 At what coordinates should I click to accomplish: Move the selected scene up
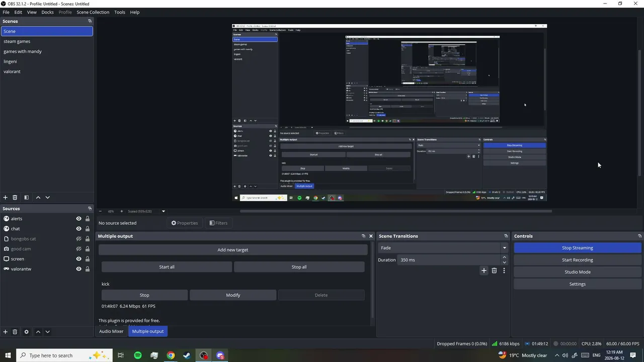[38, 198]
